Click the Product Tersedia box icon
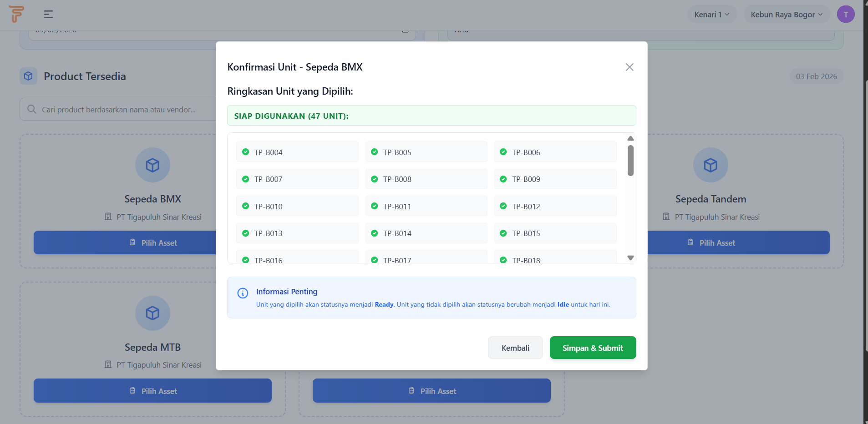This screenshot has height=424, width=868. point(28,76)
